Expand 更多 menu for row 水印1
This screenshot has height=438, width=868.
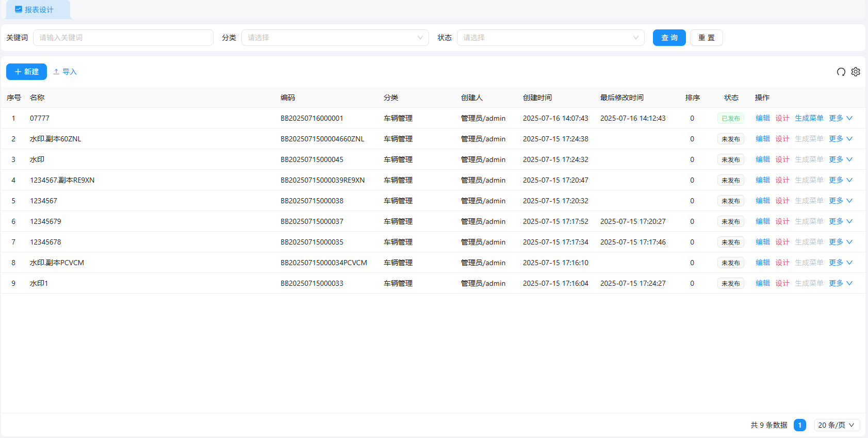click(840, 283)
